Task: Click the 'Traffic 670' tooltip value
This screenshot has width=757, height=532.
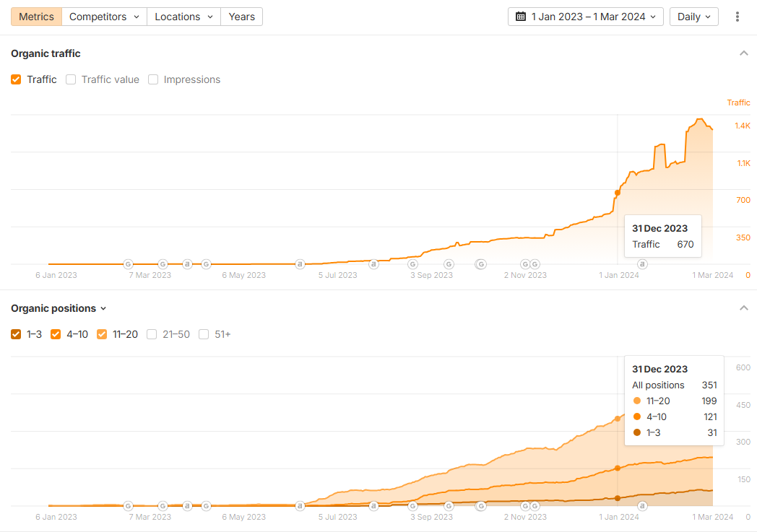Action: point(663,245)
